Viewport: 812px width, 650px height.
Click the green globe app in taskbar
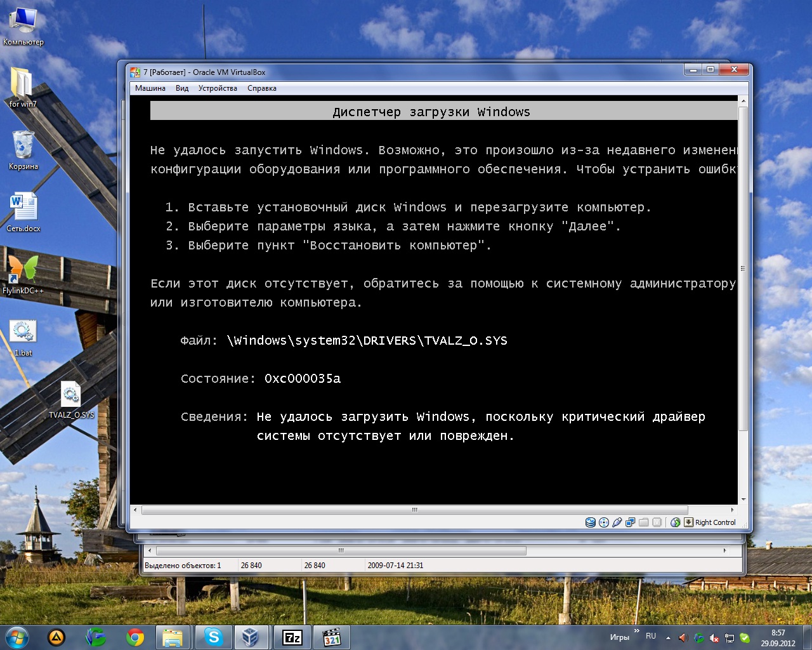click(96, 637)
